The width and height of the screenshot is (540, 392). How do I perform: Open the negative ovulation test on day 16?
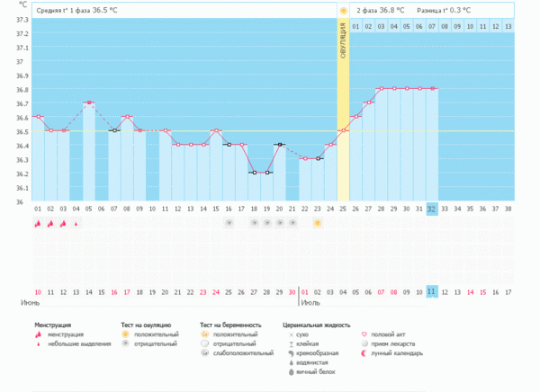coord(229,222)
